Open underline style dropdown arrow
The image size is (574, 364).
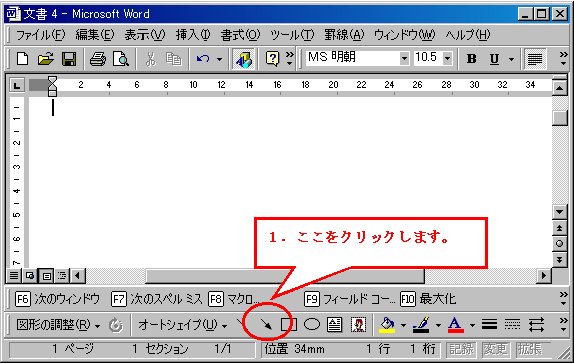point(511,59)
